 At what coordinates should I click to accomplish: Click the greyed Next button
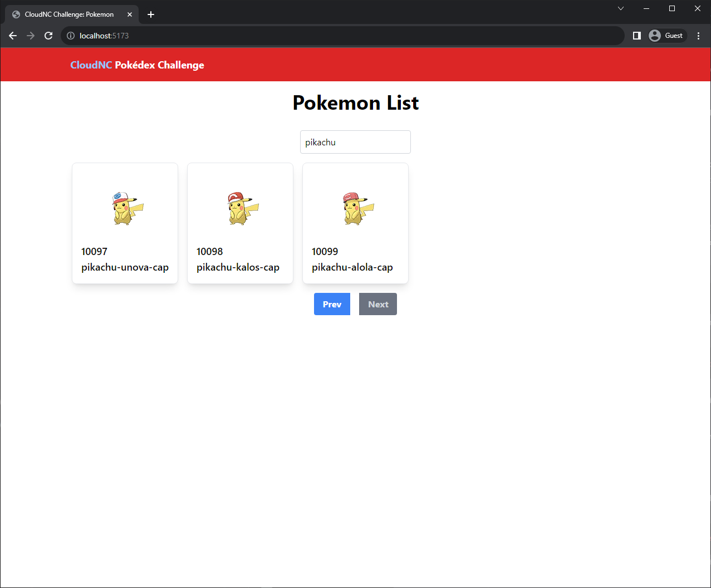point(378,304)
